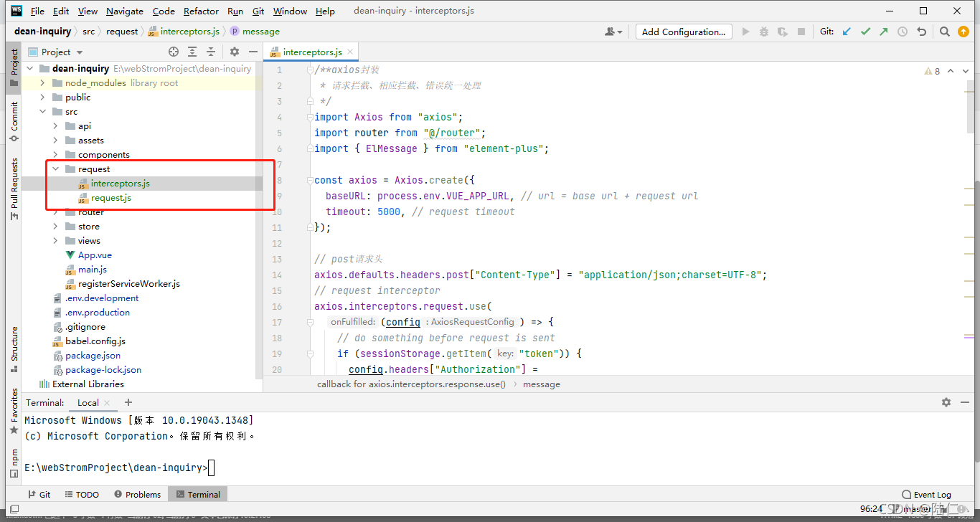Image resolution: width=980 pixels, height=522 pixels.
Task: Select App.vue in project tree
Action: click(95, 255)
